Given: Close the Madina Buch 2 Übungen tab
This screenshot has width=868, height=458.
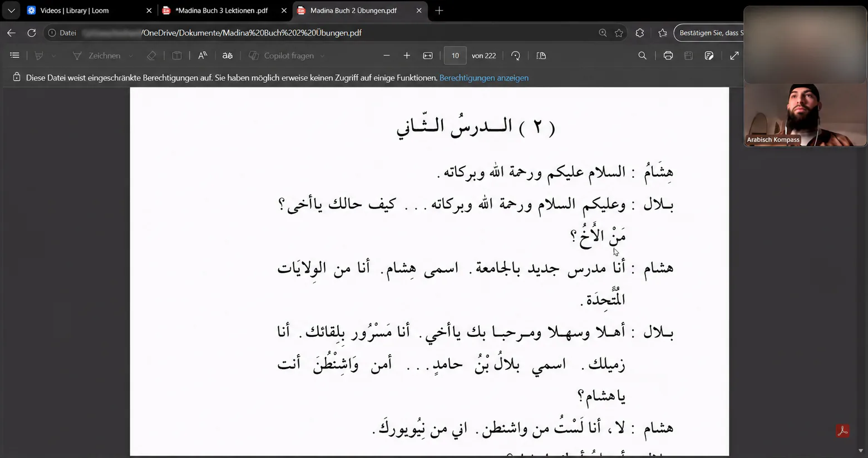Looking at the screenshot, I should [x=419, y=11].
